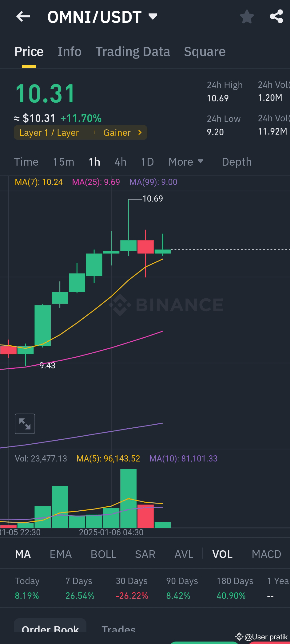The height and width of the screenshot is (644, 290).
Task: Tap the back arrow icon
Action: 23,16
